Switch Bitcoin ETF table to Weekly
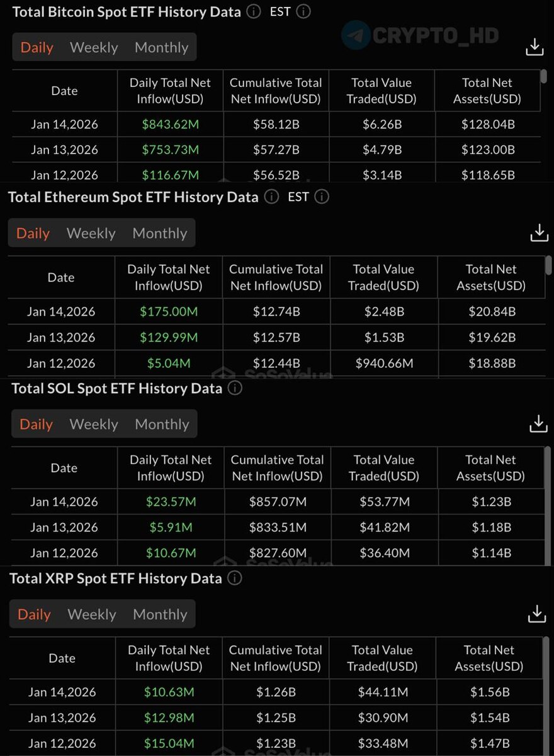 click(94, 47)
